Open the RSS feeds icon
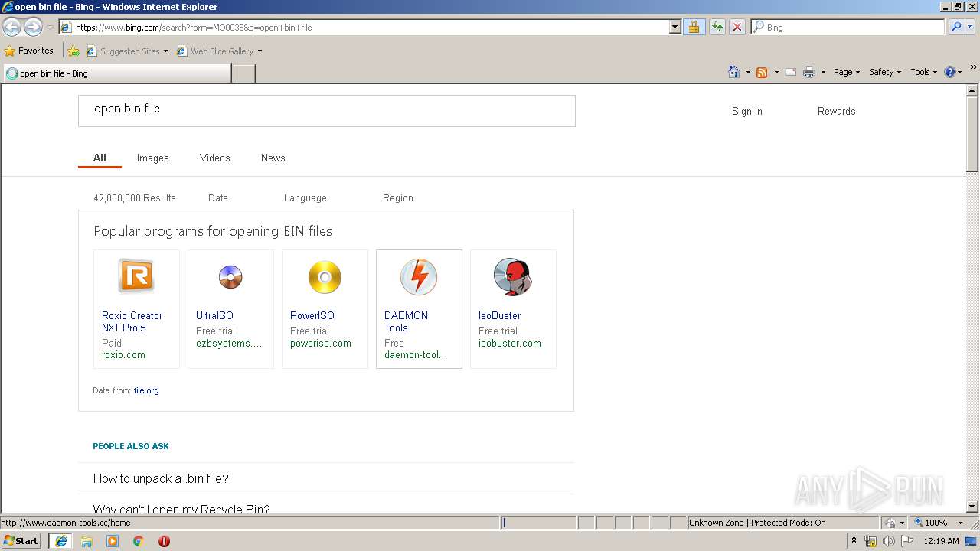 (762, 72)
